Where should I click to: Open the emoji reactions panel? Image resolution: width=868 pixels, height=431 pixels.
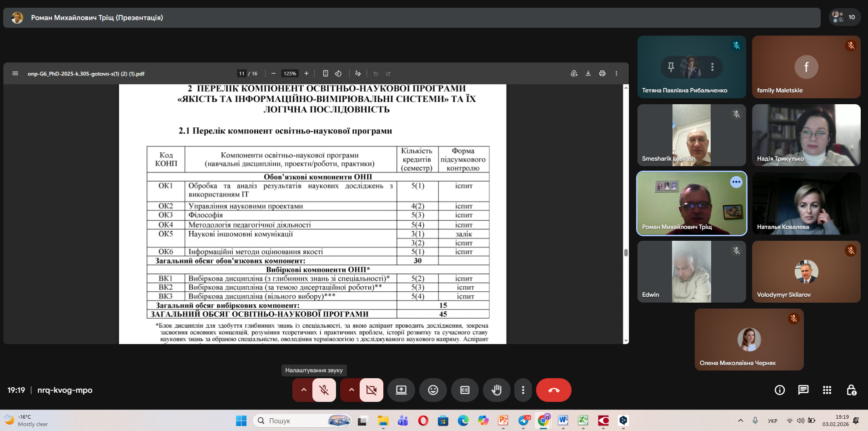[433, 390]
